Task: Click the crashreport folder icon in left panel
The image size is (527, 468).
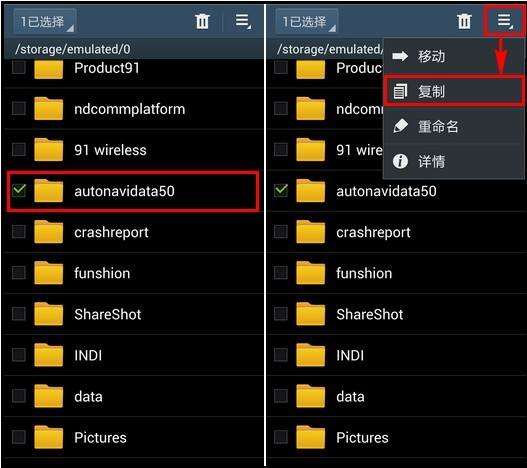Action: pos(48,231)
